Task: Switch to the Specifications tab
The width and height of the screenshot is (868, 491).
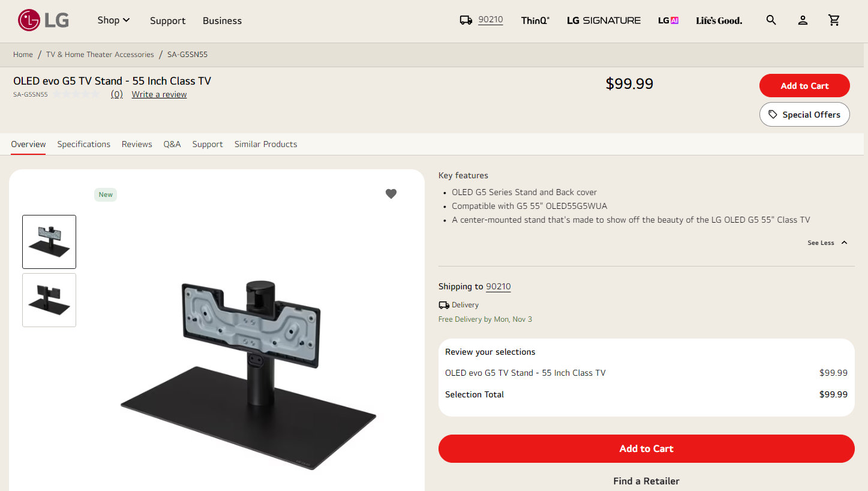Action: pos(84,144)
